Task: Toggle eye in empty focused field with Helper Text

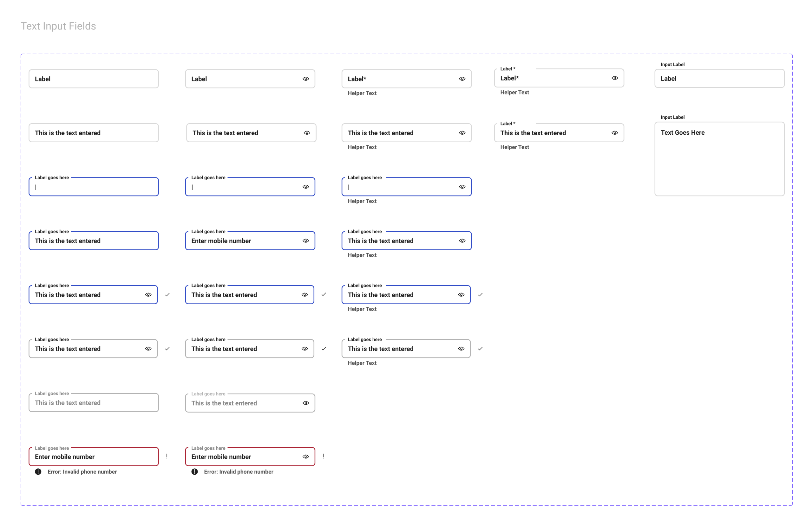Action: 462,187
